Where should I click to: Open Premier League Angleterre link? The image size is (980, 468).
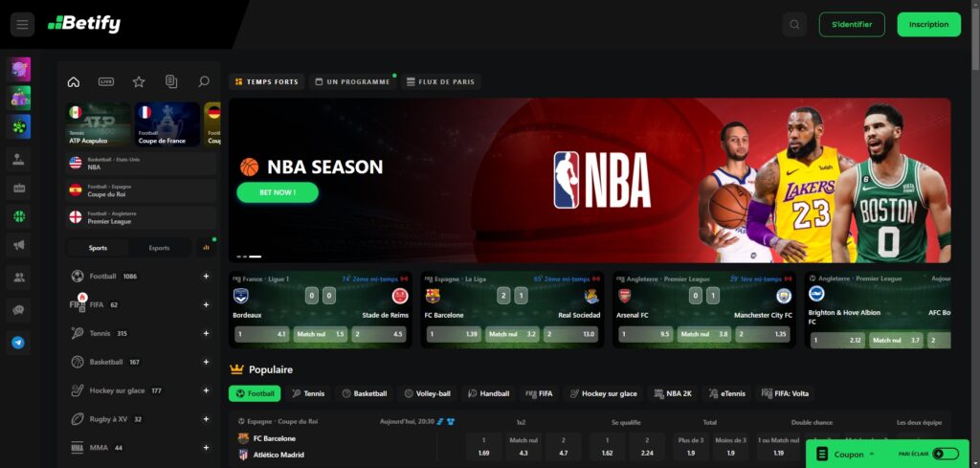pos(141,217)
